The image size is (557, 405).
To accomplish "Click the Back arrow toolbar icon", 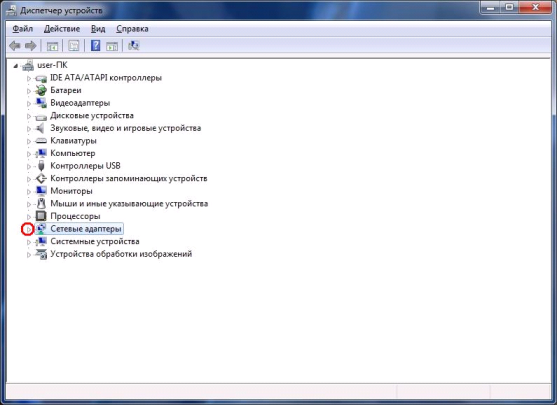I will pos(15,46).
